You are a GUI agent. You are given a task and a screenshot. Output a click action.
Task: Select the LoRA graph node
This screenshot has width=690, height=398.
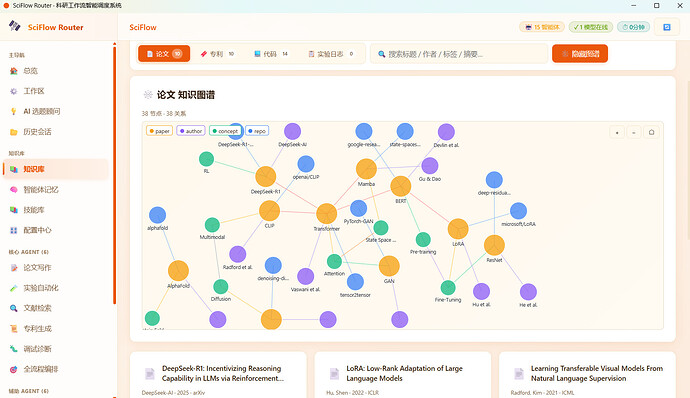(458, 229)
